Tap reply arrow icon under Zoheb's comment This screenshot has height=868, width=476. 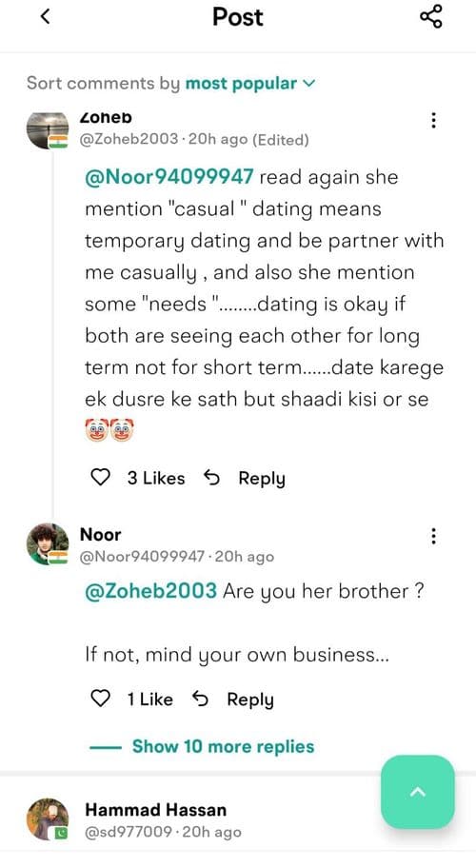click(211, 477)
